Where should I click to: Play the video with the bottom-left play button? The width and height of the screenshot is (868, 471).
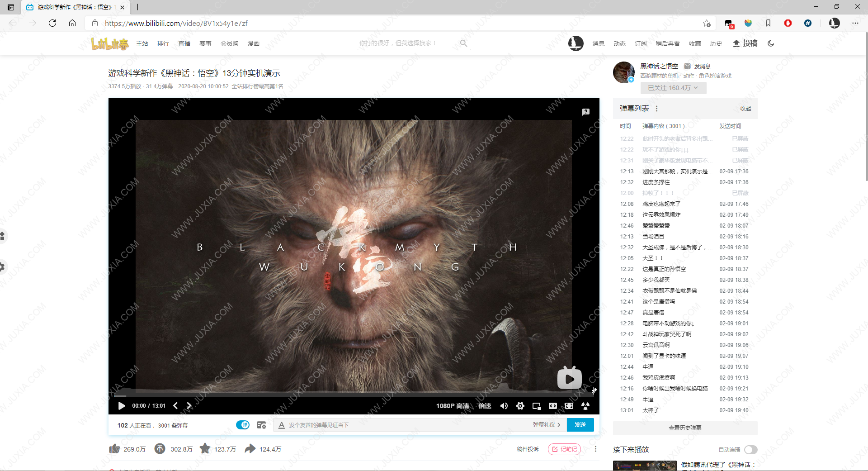121,406
